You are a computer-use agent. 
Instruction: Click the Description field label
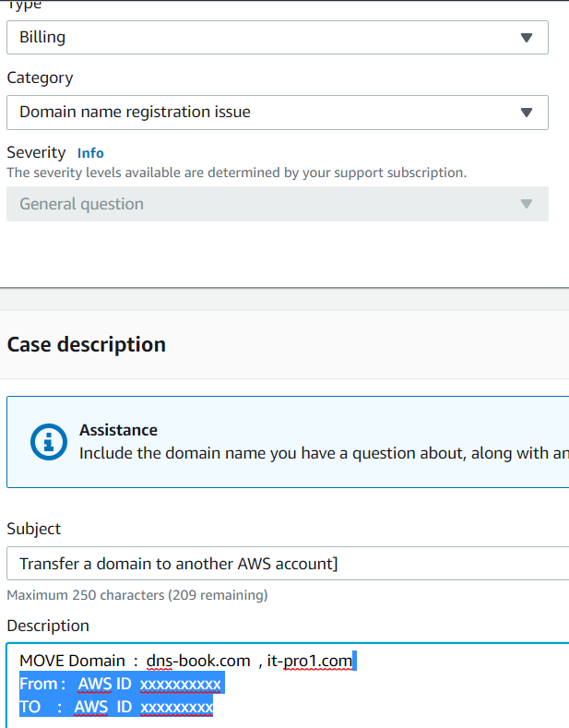48,626
